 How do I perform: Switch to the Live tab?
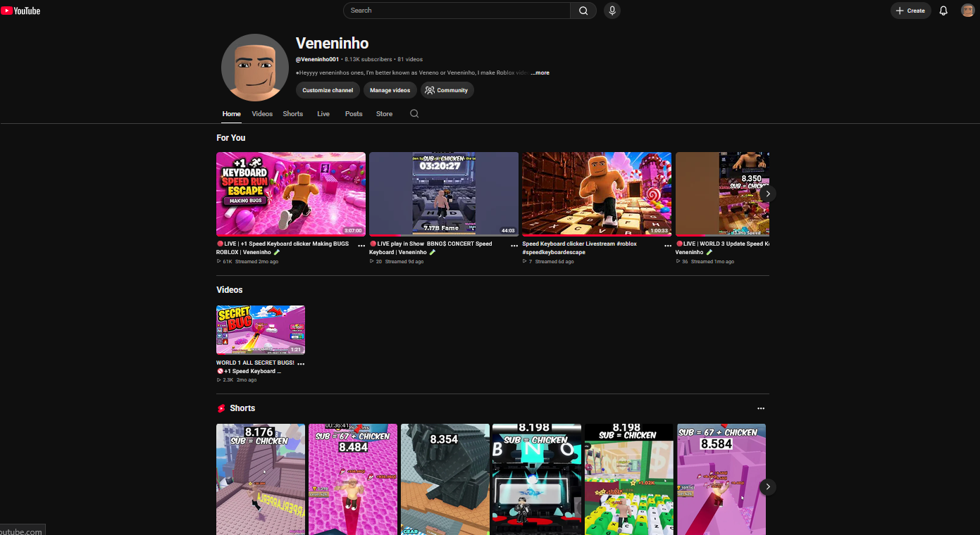tap(323, 113)
